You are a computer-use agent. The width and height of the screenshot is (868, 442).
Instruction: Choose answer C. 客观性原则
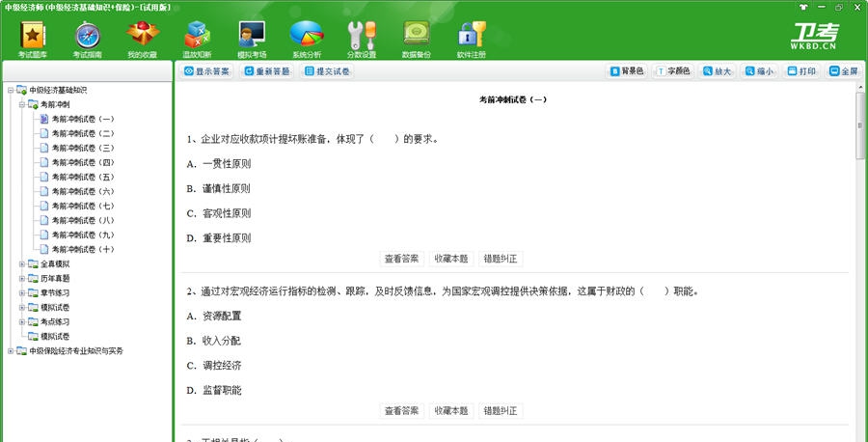[218, 213]
